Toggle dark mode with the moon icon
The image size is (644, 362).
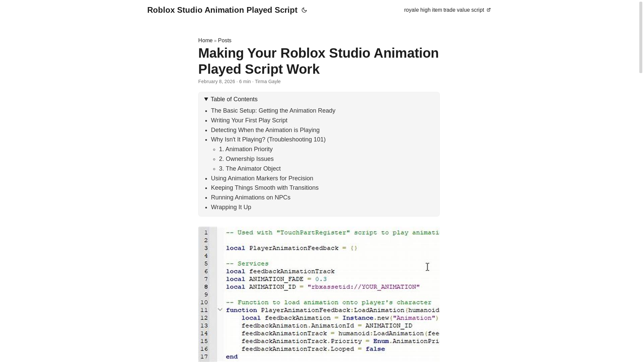(304, 10)
